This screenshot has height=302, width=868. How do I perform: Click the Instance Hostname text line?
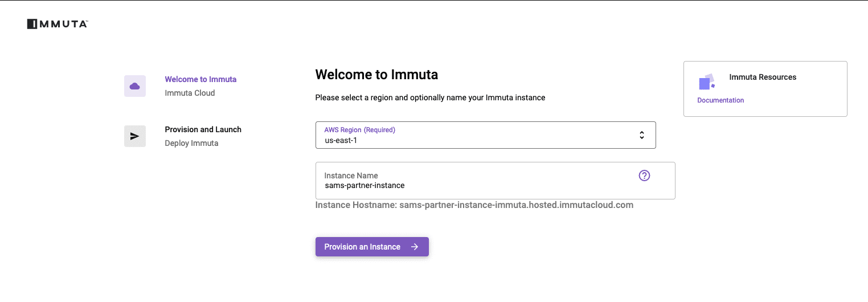coord(474,205)
